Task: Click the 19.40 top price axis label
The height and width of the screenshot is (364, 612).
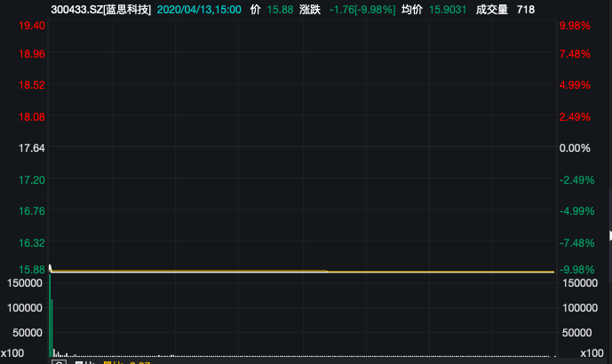Action: 32,26
